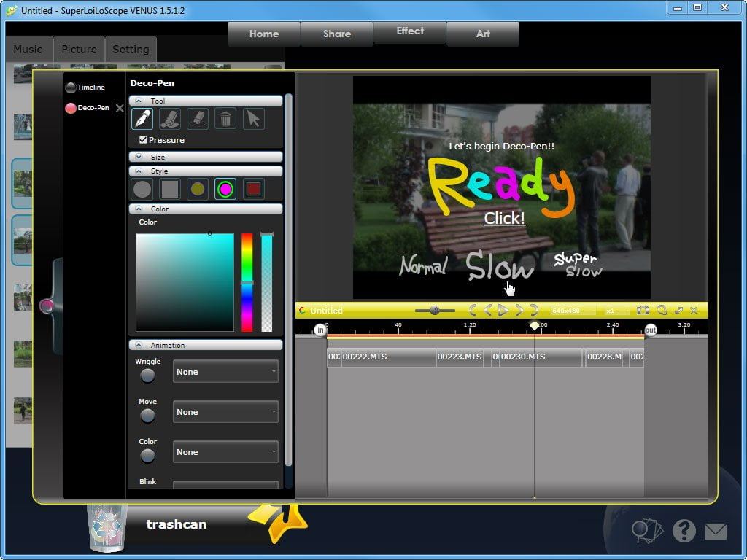Click the magnifier icon in the preview bar
The image size is (747, 560).
(x=662, y=311)
